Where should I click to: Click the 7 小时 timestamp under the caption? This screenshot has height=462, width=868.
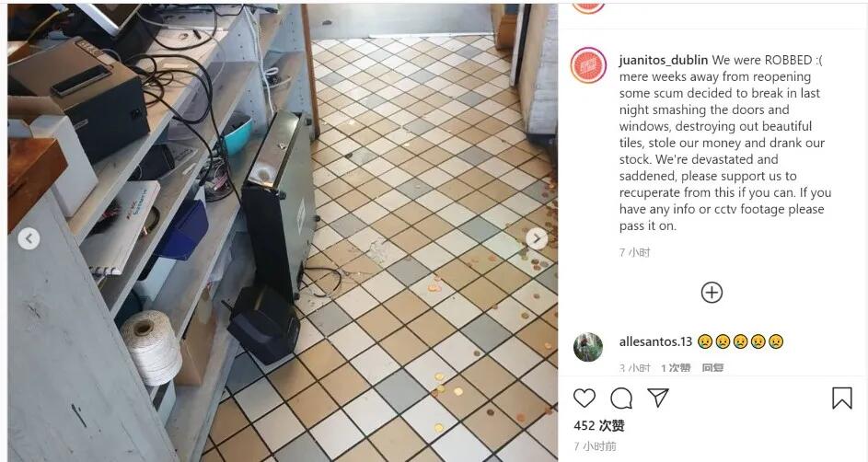coord(634,252)
